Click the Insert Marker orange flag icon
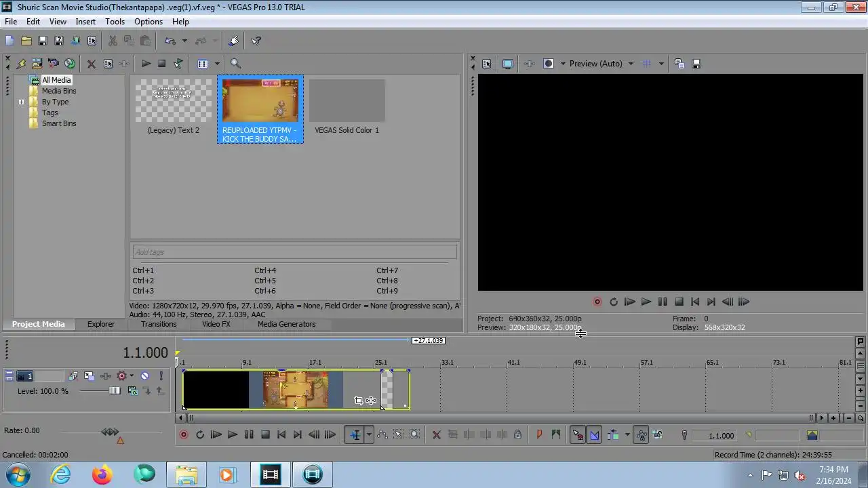Screen dimensions: 868x488 539,435
